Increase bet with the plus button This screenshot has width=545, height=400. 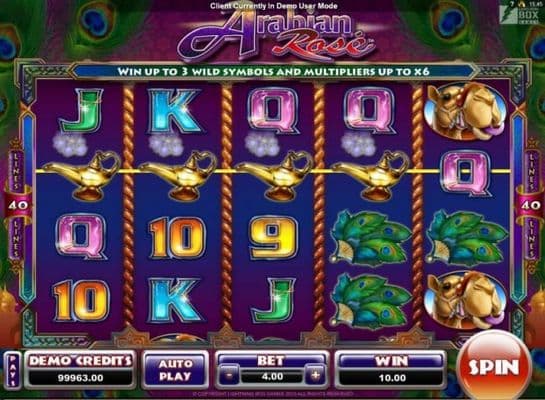click(x=315, y=375)
